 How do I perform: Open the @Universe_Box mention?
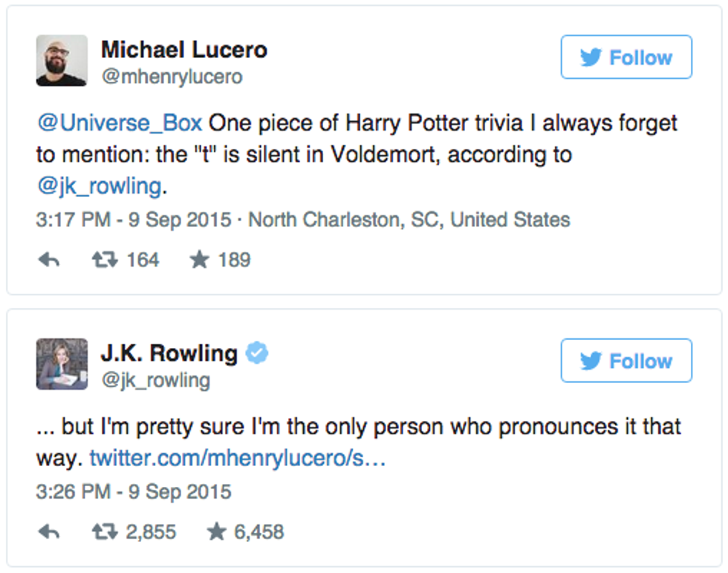[x=119, y=122]
